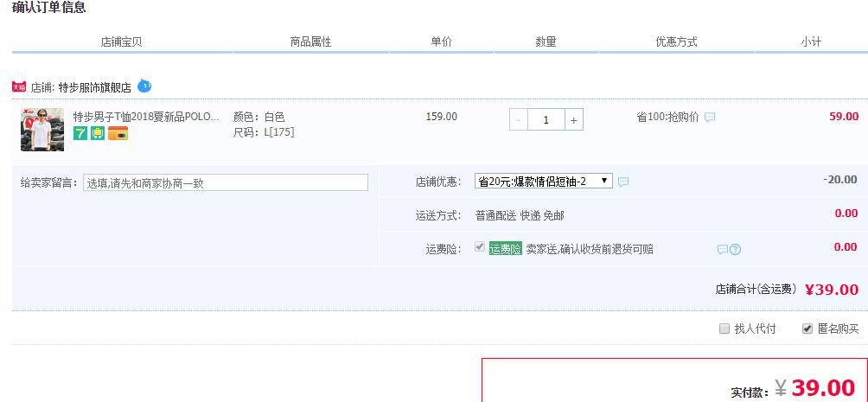
Task: Click the 确认订单信息 heading
Action: tap(48, 8)
